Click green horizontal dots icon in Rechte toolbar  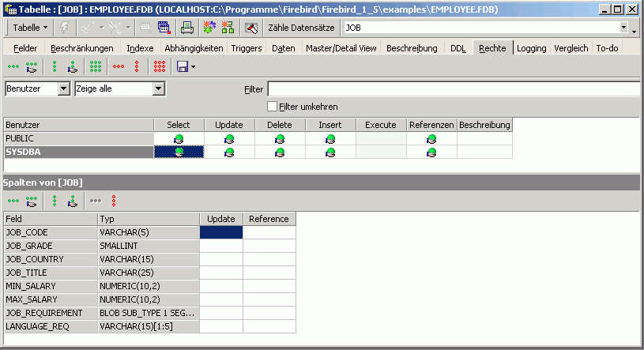click(13, 66)
